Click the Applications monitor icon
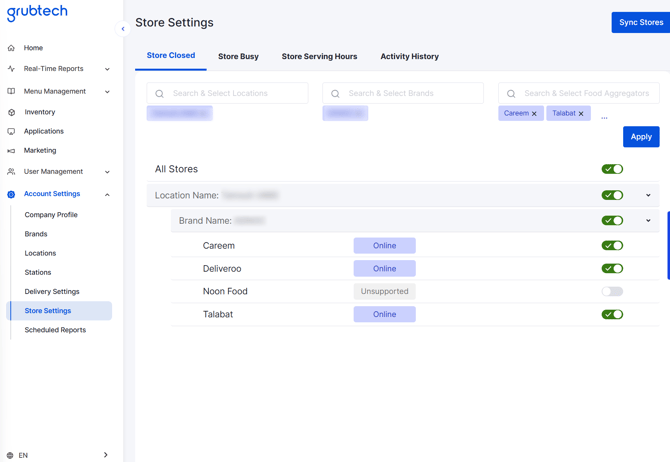Image resolution: width=670 pixels, height=462 pixels. (x=11, y=132)
